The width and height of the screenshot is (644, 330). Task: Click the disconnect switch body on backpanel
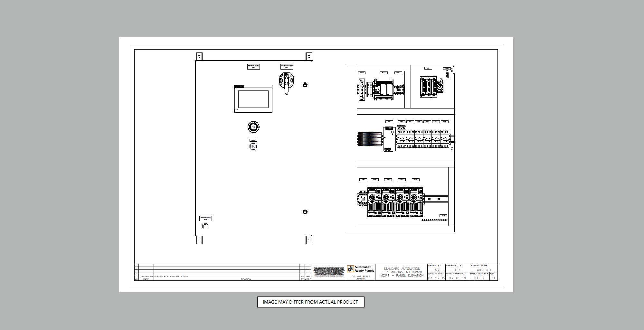431,87
